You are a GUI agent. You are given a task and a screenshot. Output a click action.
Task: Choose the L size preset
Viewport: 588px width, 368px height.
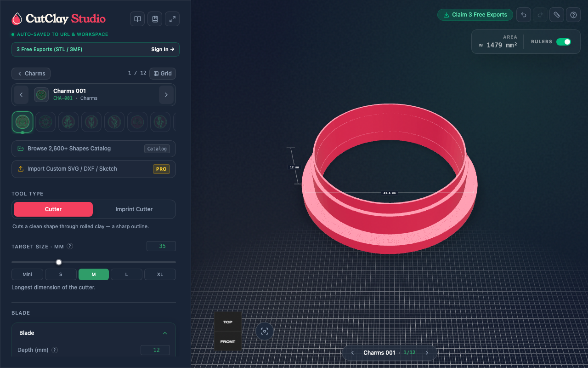coord(127,275)
